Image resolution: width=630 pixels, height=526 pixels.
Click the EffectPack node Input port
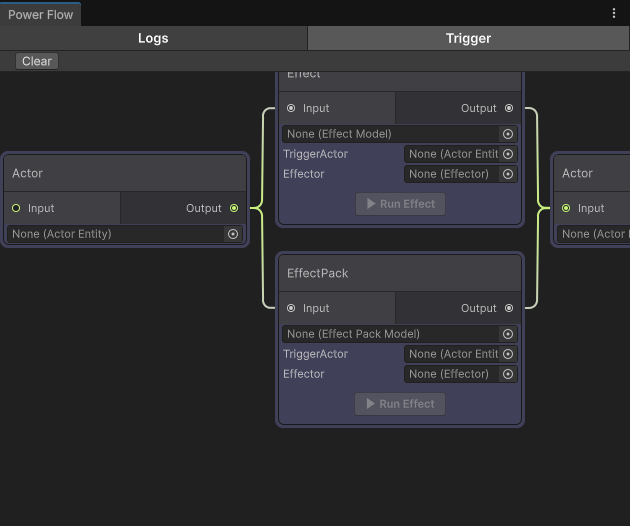click(291, 308)
